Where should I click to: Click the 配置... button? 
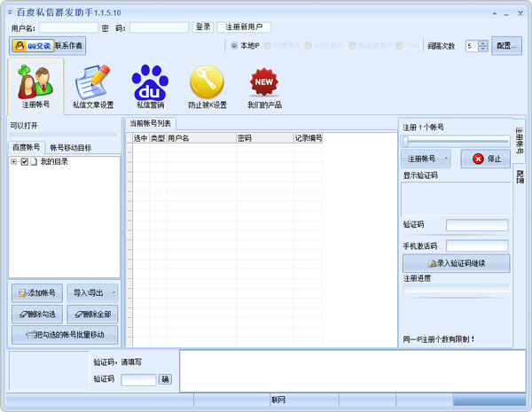[x=506, y=46]
